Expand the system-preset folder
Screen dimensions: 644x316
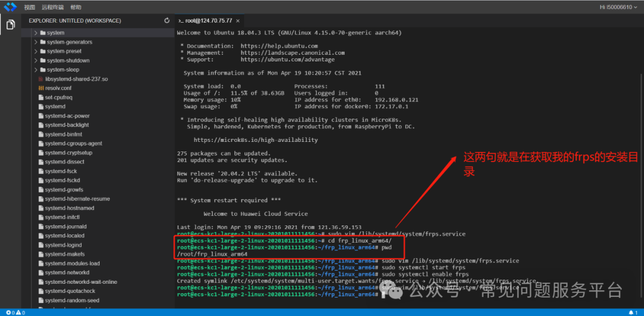coord(36,51)
